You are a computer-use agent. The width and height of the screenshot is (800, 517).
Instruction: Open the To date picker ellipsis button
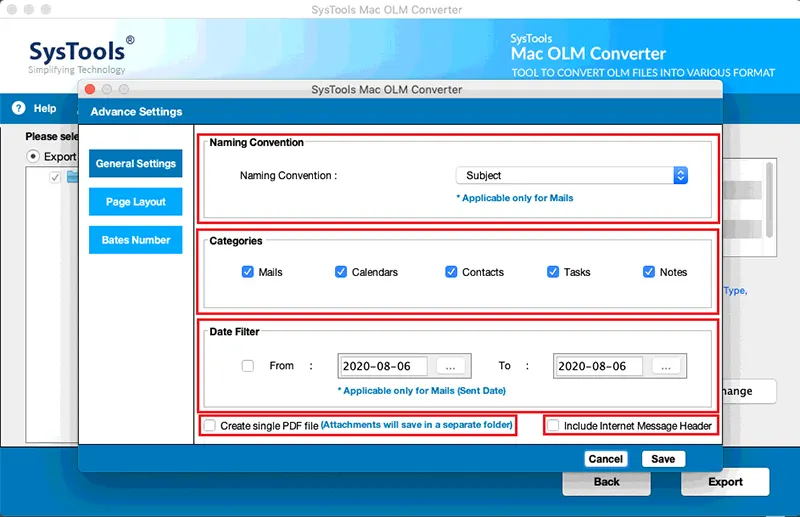666,366
